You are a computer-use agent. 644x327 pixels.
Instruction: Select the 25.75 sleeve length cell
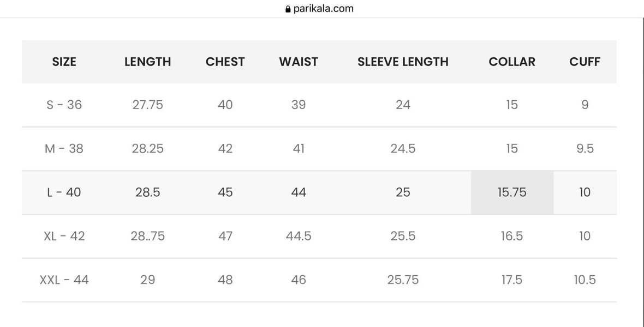pos(403,280)
